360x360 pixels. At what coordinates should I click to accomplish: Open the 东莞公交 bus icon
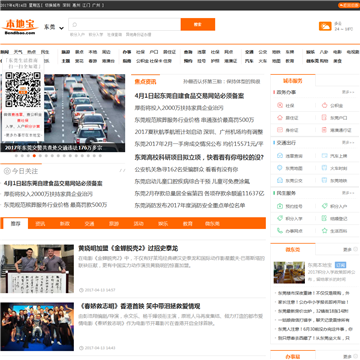pos(280,180)
